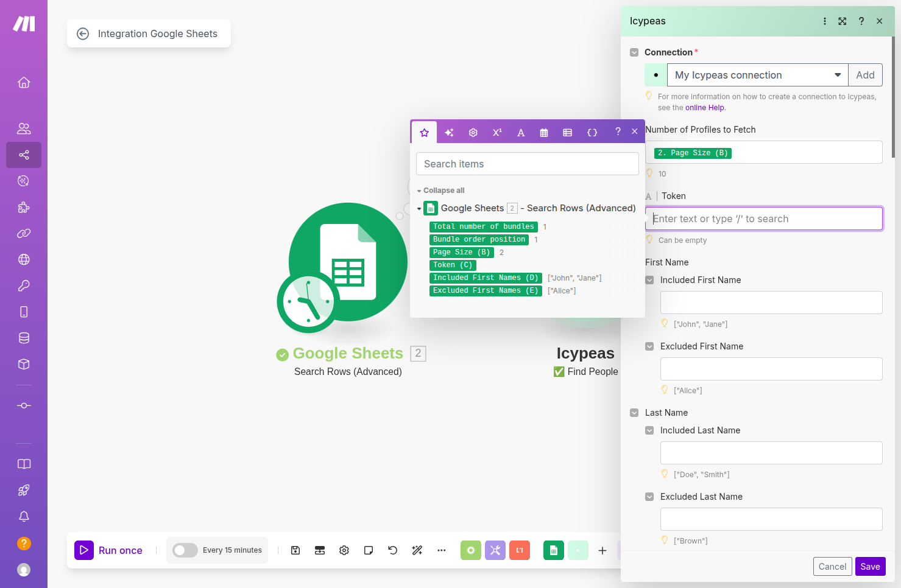Switch to the Text functions A tab
The image size is (901, 588).
[x=521, y=132]
